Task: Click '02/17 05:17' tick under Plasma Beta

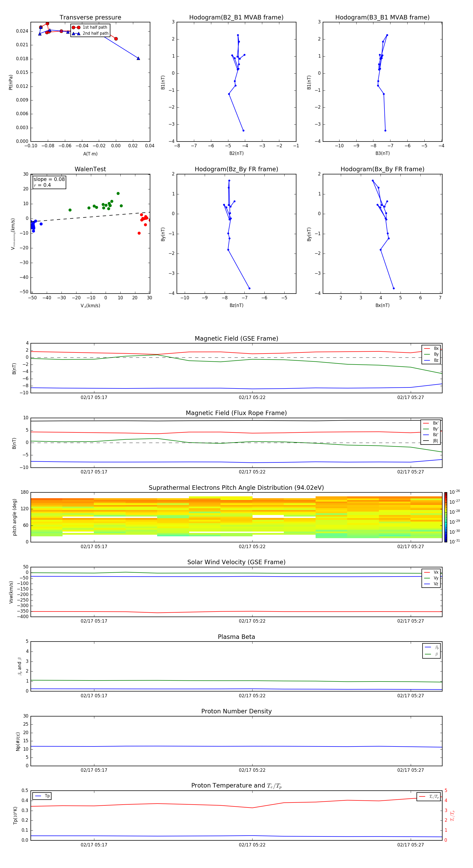Action: point(94,695)
